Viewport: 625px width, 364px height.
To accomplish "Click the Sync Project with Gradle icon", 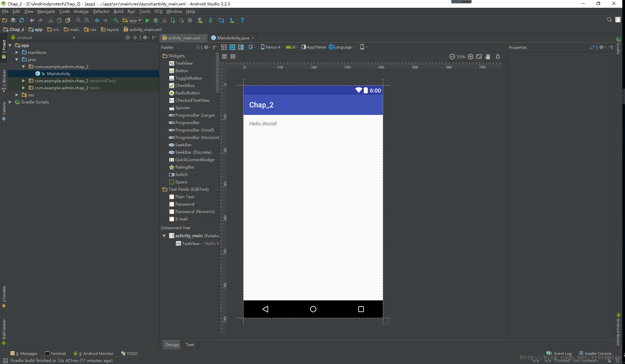I will [210, 21].
